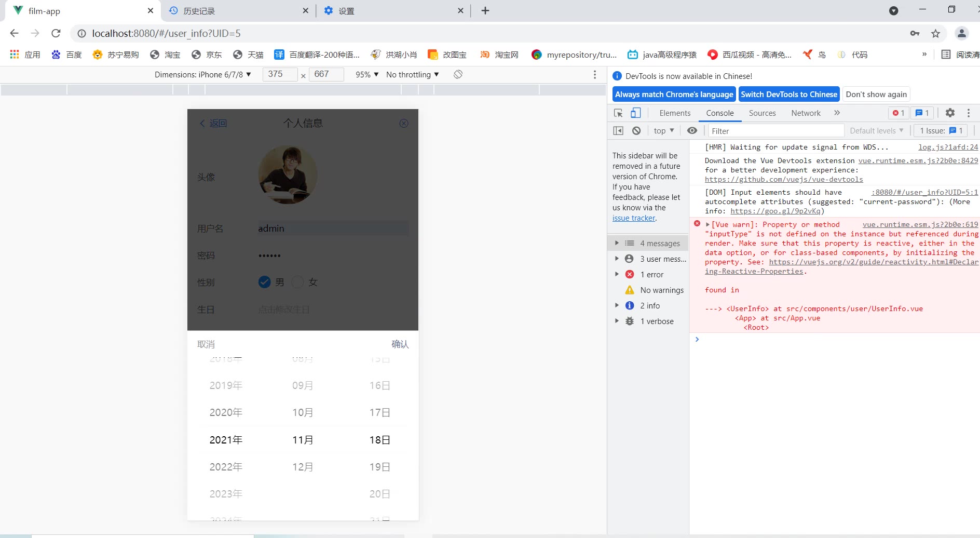Screen dimensions: 980x538
Task: Click Always match Chrome's language
Action: click(674, 94)
